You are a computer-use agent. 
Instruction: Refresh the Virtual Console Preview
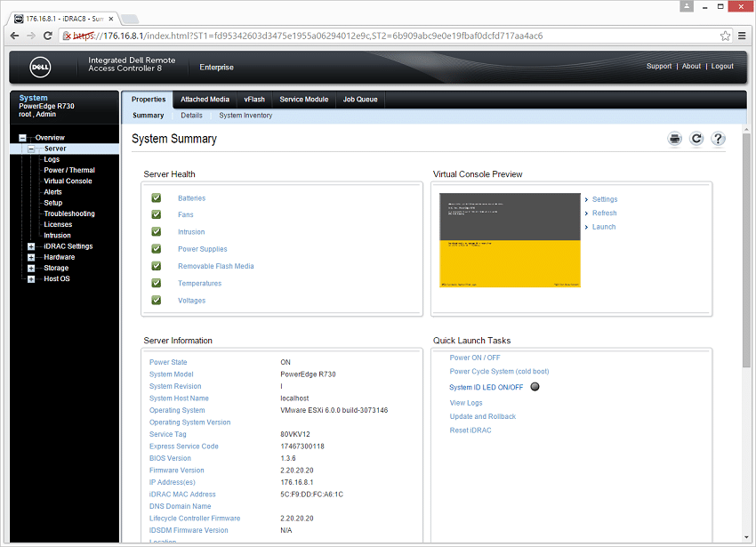coord(604,213)
